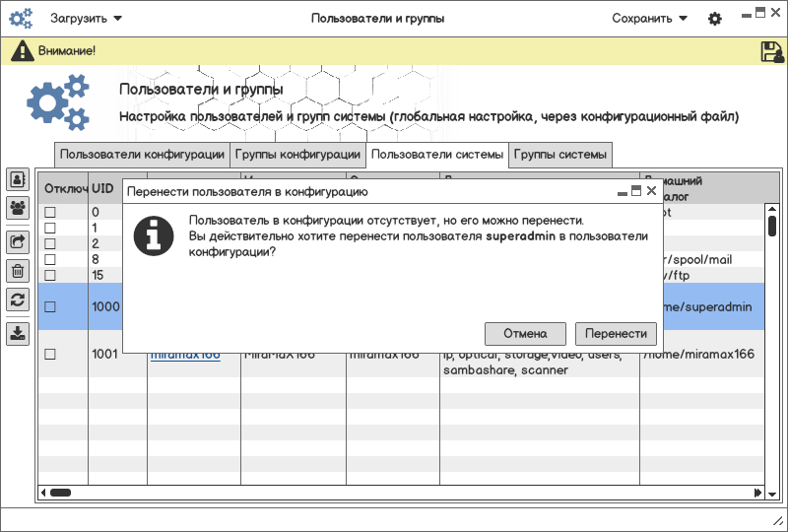Switch to the Пользователи конфигурации tab
This screenshot has width=788, height=532.
(x=142, y=155)
